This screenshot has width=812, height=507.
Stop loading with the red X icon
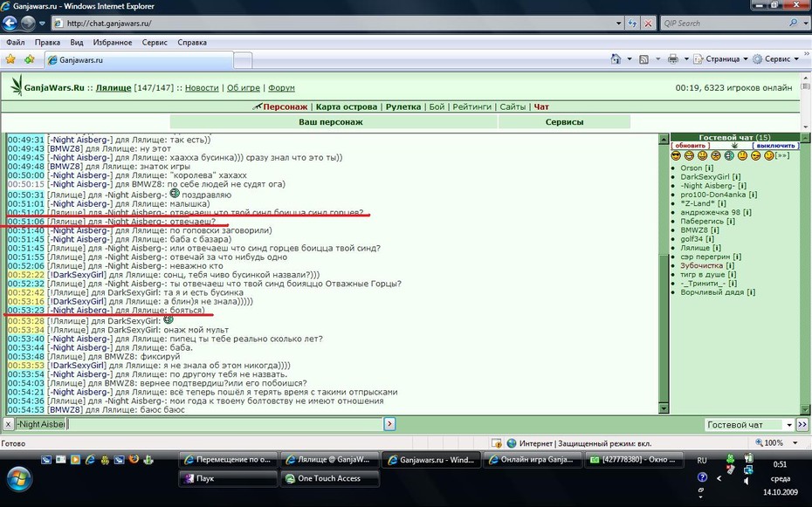click(648, 24)
